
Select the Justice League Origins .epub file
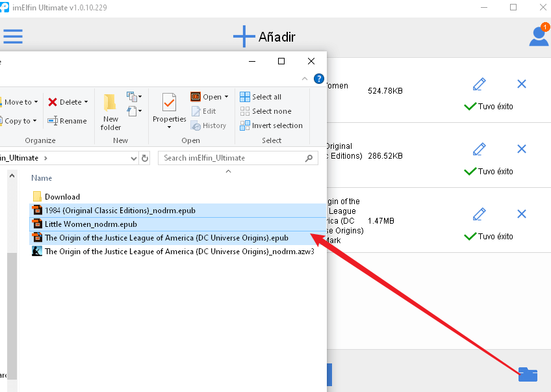coord(177,238)
